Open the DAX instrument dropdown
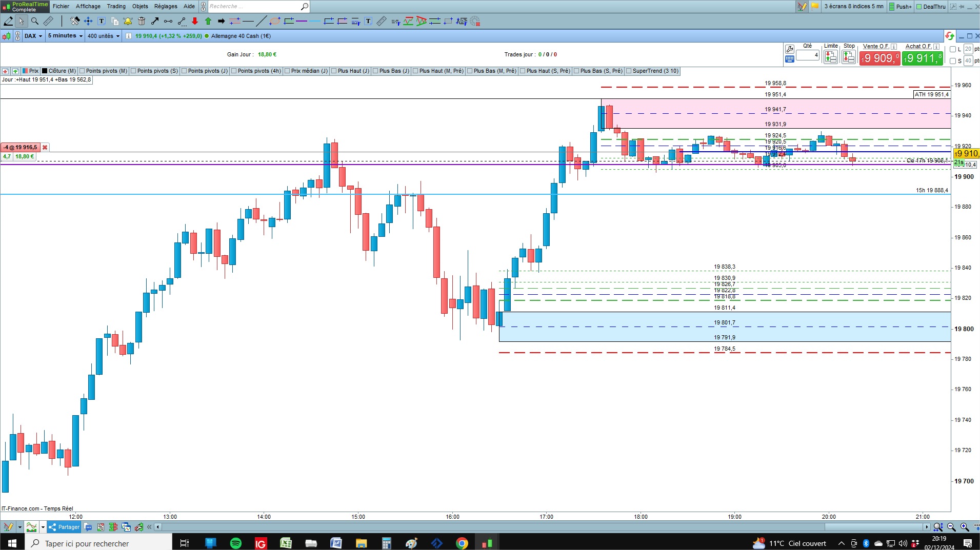Image resolution: width=980 pixels, height=550 pixels. [x=33, y=36]
